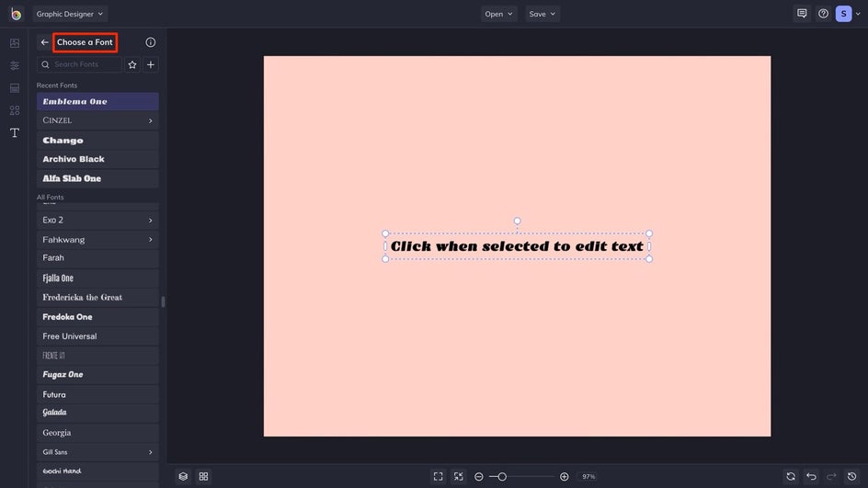Open the Image Manager sidebar icon
Screen dimensions: 868x488
(x=15, y=43)
